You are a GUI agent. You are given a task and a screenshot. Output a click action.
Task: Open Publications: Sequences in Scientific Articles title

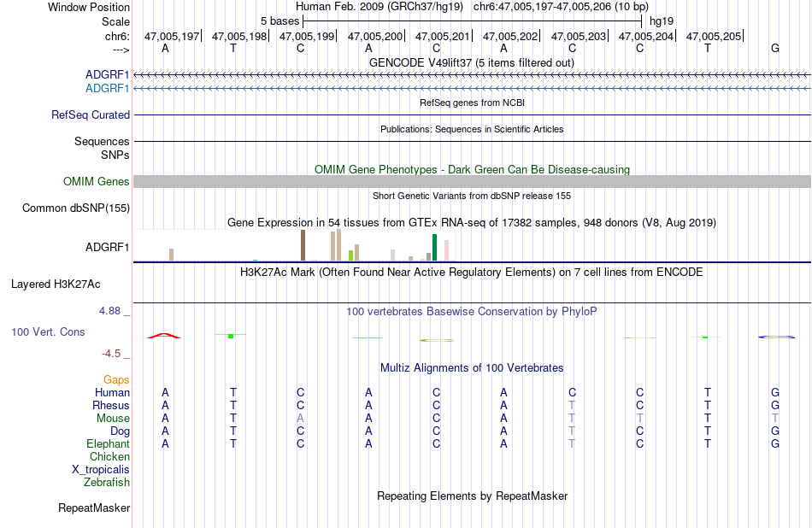(x=472, y=129)
